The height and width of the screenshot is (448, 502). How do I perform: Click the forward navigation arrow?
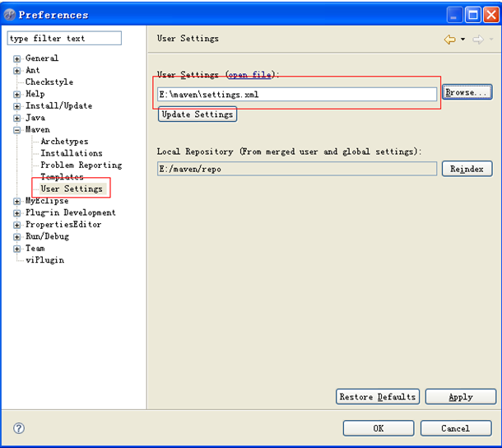coord(478,40)
